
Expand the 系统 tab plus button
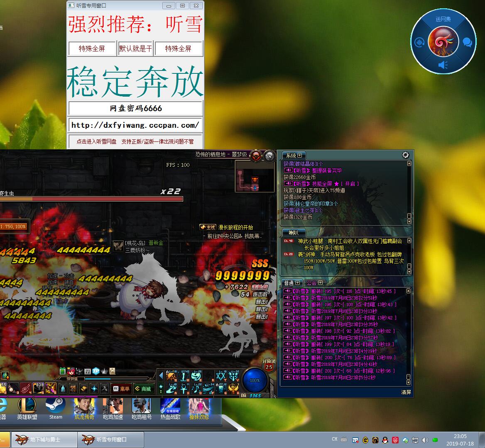click(299, 156)
